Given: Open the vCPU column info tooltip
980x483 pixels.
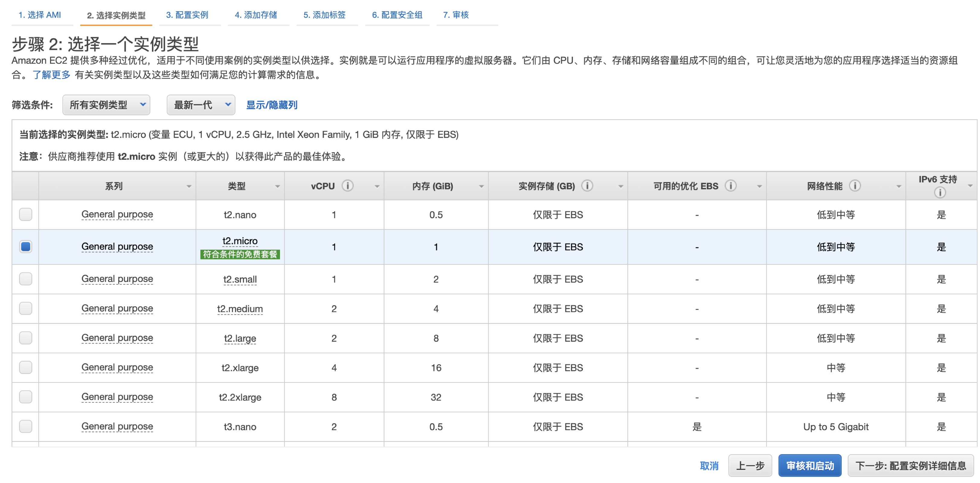Looking at the screenshot, I should pos(347,186).
